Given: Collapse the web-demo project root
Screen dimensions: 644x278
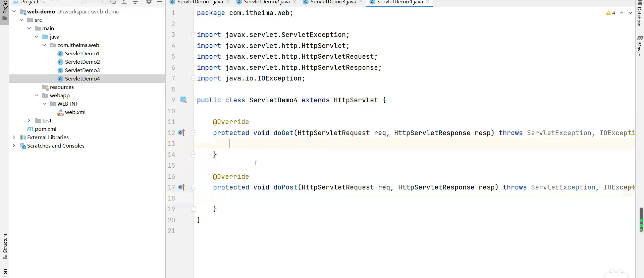Looking at the screenshot, I should click(14, 11).
